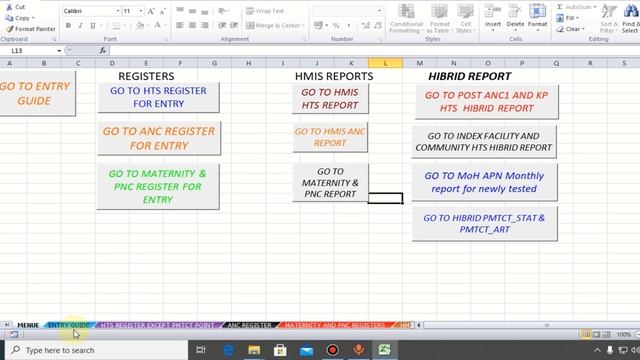Apply the Fill Color bucket

[x=140, y=26]
